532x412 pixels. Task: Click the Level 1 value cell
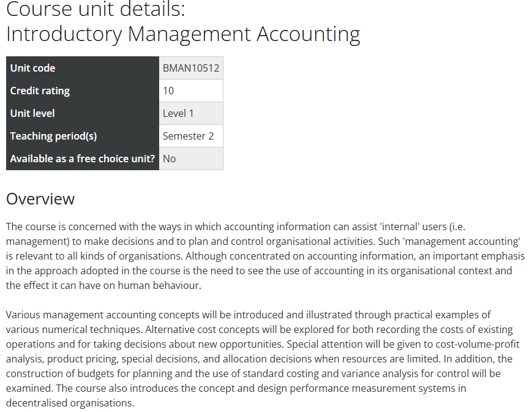(x=191, y=113)
